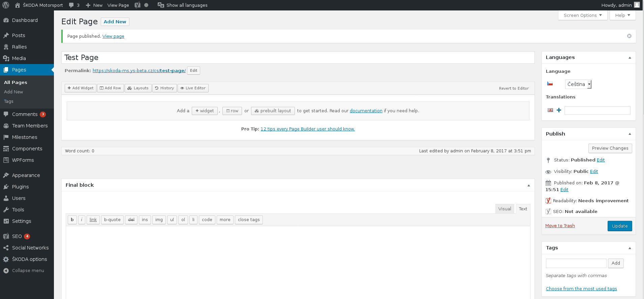Open the Add New page submenu item

13,92
